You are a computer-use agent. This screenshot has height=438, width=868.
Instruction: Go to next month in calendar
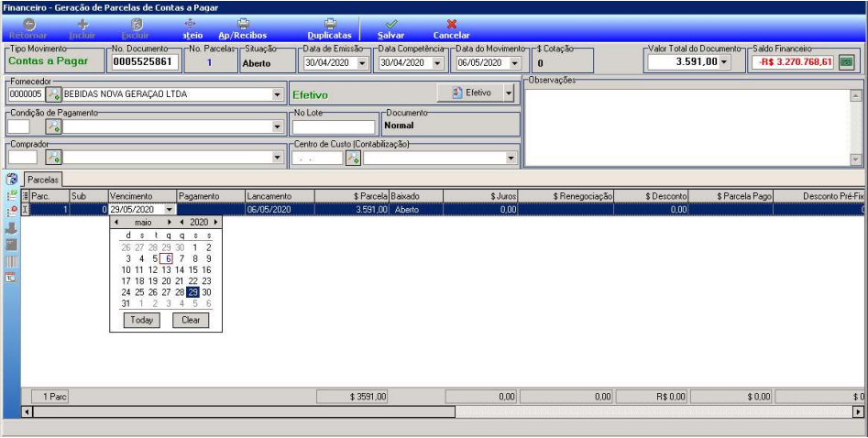(x=170, y=222)
